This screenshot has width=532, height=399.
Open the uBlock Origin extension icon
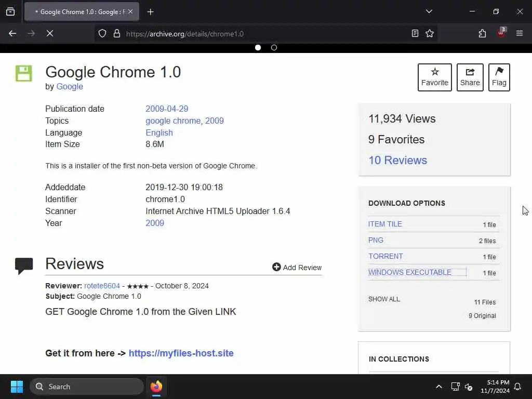click(x=501, y=33)
